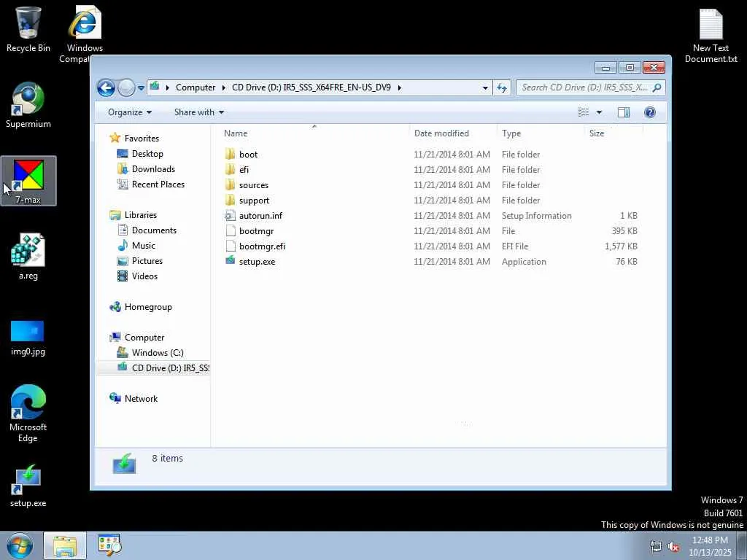Open Windows (C:) drive
This screenshot has height=560, width=747.
pos(158,352)
